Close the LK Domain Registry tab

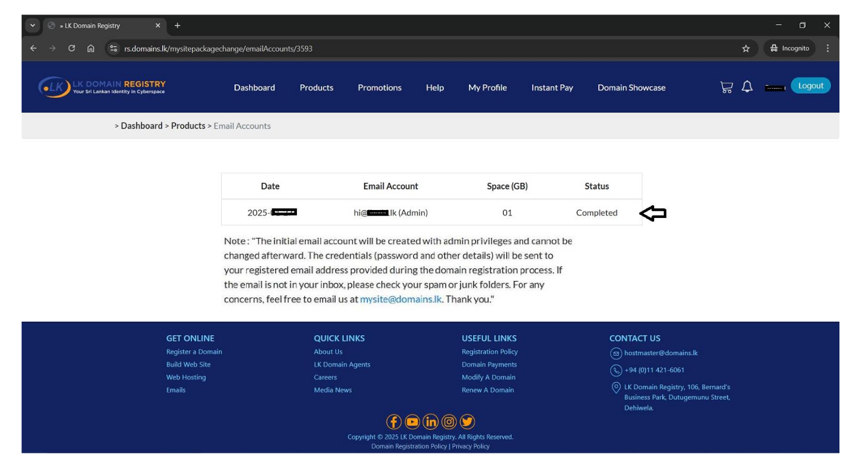pyautogui.click(x=157, y=25)
